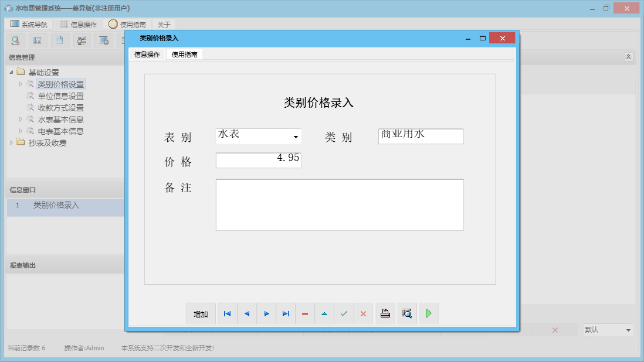
Task: Click the 类别 field showing 商业用水
Action: 421,136
